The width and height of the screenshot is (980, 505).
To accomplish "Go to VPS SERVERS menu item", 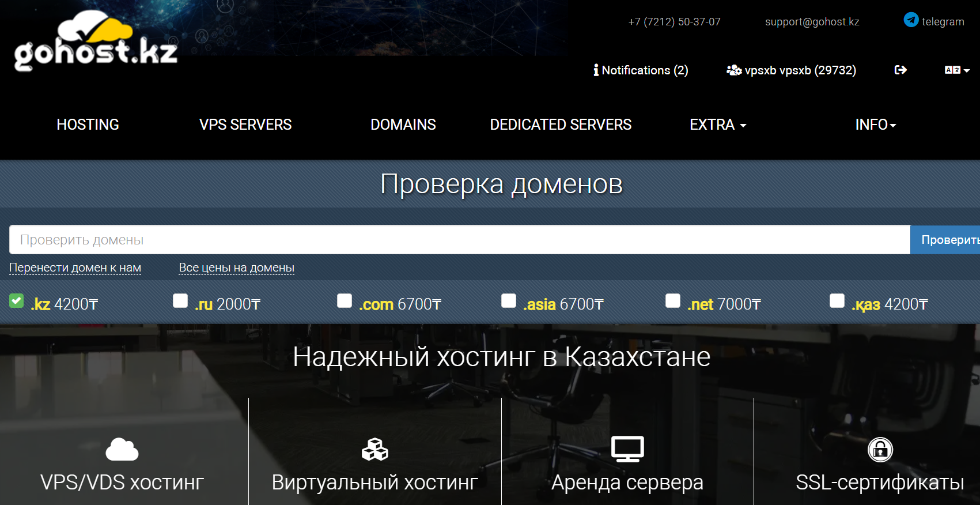I will point(245,125).
